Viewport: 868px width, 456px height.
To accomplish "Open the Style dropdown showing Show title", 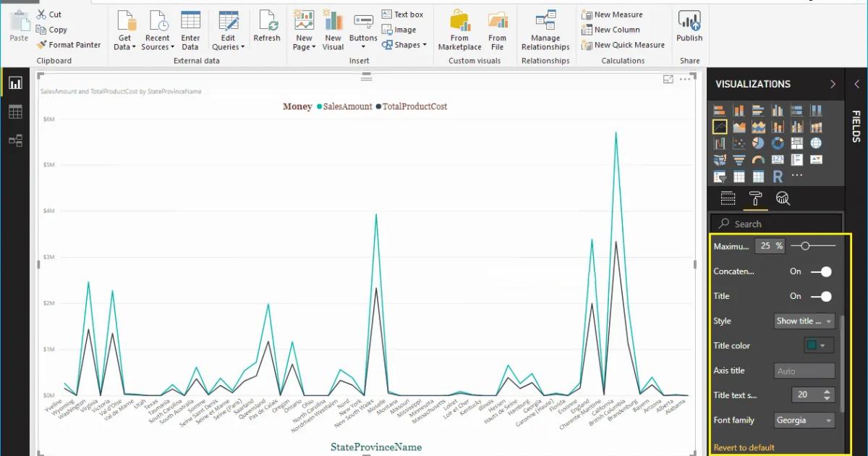I will coord(804,321).
